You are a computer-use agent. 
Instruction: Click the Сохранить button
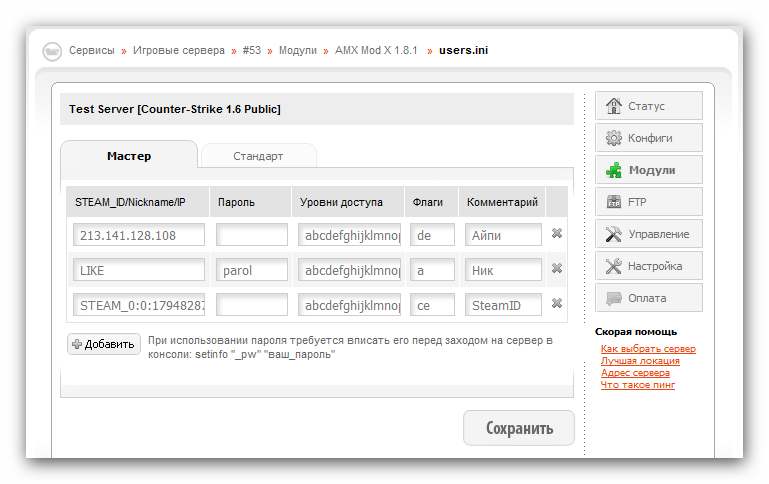point(518,428)
